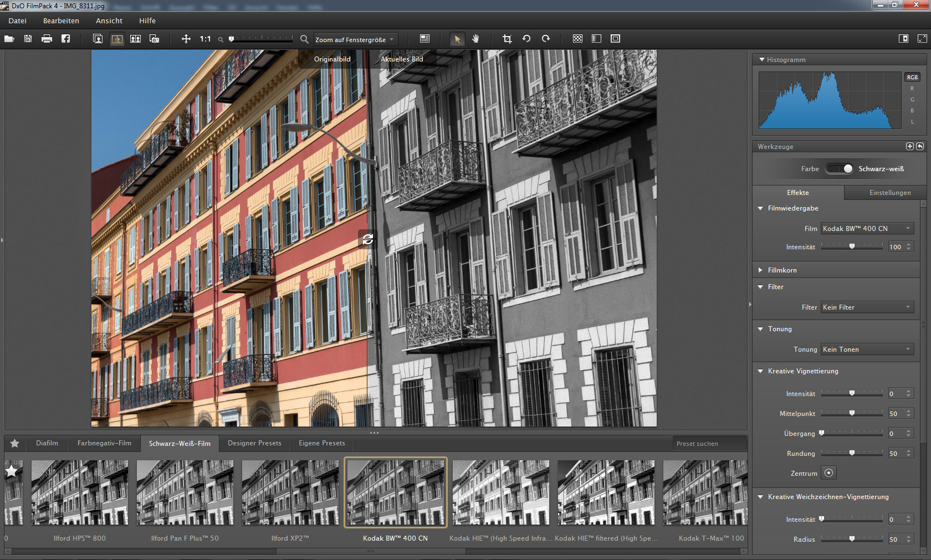This screenshot has width=931, height=560.
Task: Expand the Filmkorn section
Action: click(x=782, y=270)
